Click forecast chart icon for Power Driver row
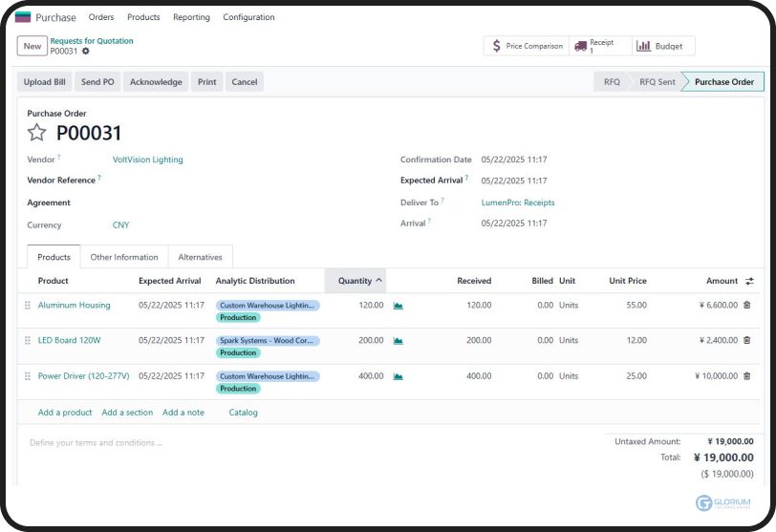This screenshot has width=776, height=532. click(x=398, y=376)
